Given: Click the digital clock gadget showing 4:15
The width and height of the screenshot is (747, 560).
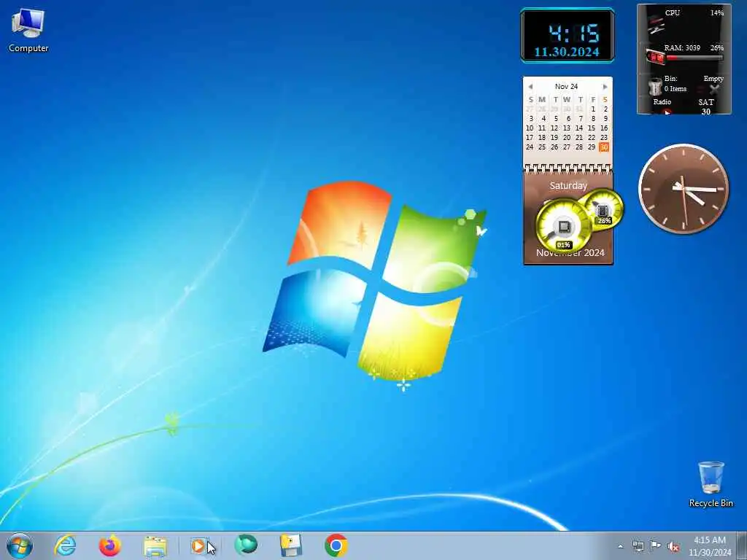Looking at the screenshot, I should pos(567,35).
